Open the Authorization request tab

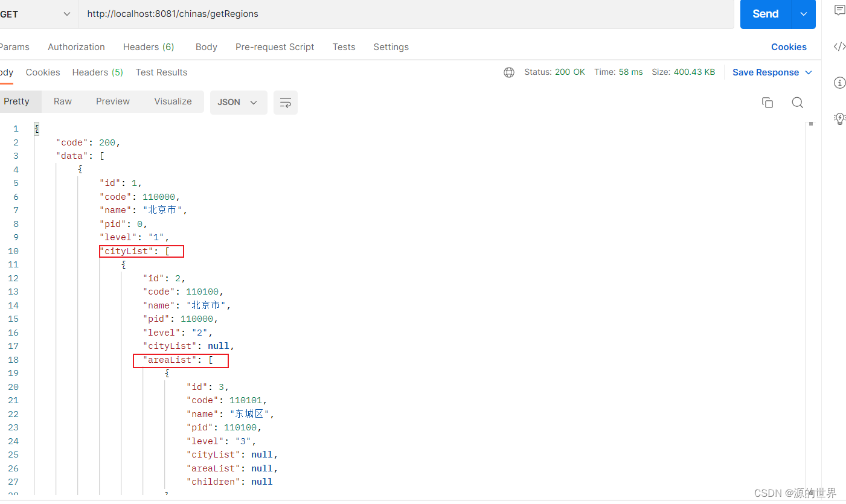[76, 47]
